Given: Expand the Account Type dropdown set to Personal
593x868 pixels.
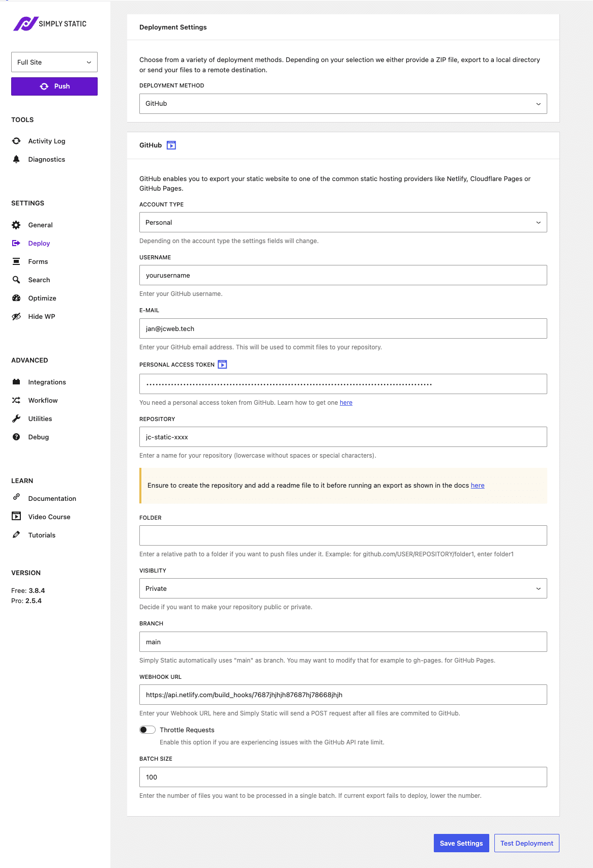Looking at the screenshot, I should pyautogui.click(x=343, y=222).
